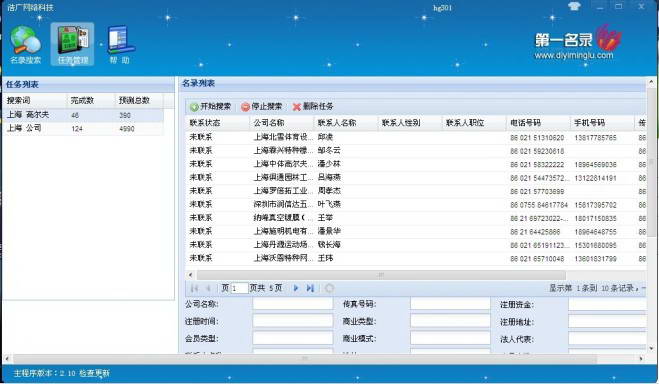Click the 商业类型 input field
This screenshot has height=384, width=659.
pos(450,321)
